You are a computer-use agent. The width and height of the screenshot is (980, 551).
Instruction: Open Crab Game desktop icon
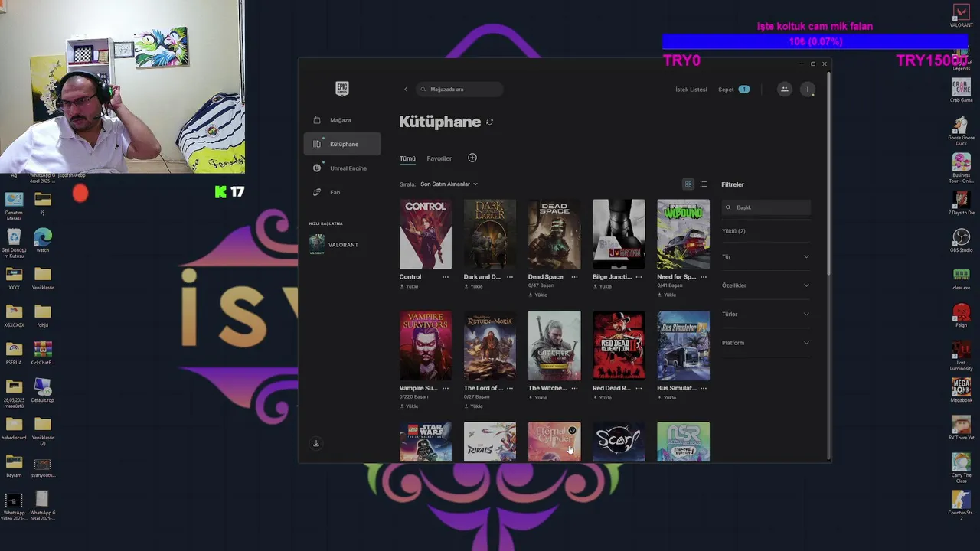click(961, 90)
